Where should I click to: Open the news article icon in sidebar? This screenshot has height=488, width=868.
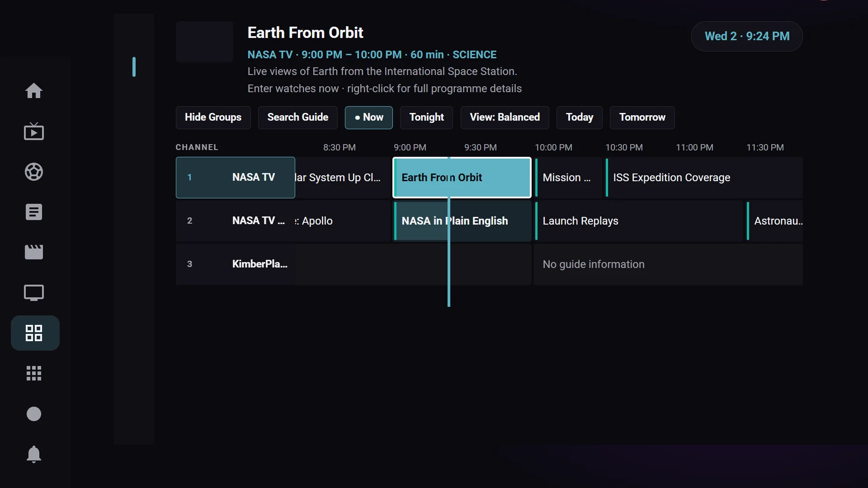pos(34,212)
